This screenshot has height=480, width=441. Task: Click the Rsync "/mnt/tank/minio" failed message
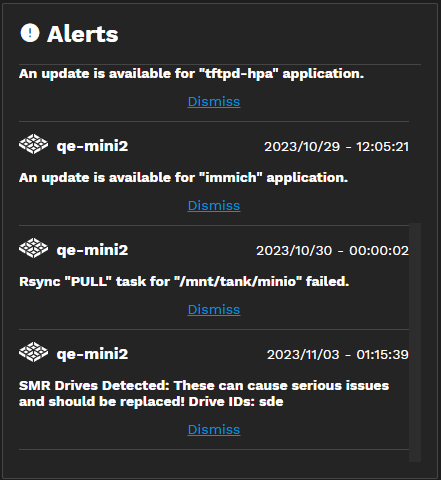(x=184, y=282)
